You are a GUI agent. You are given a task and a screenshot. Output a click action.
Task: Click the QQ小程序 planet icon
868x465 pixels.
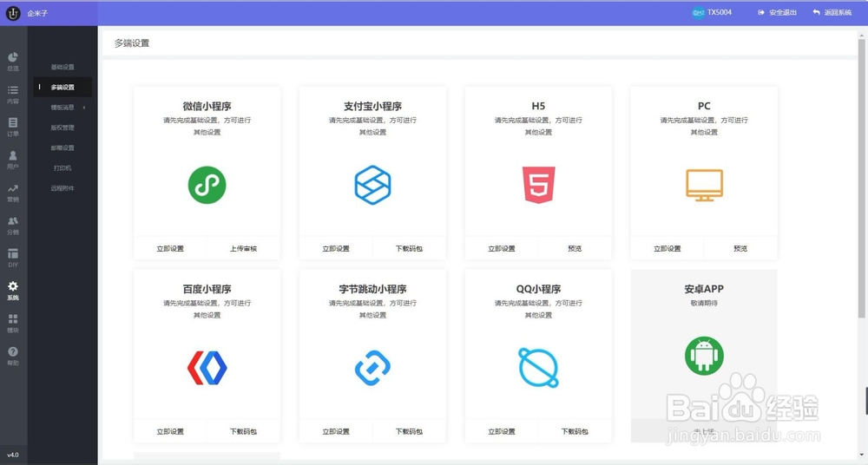[539, 368]
